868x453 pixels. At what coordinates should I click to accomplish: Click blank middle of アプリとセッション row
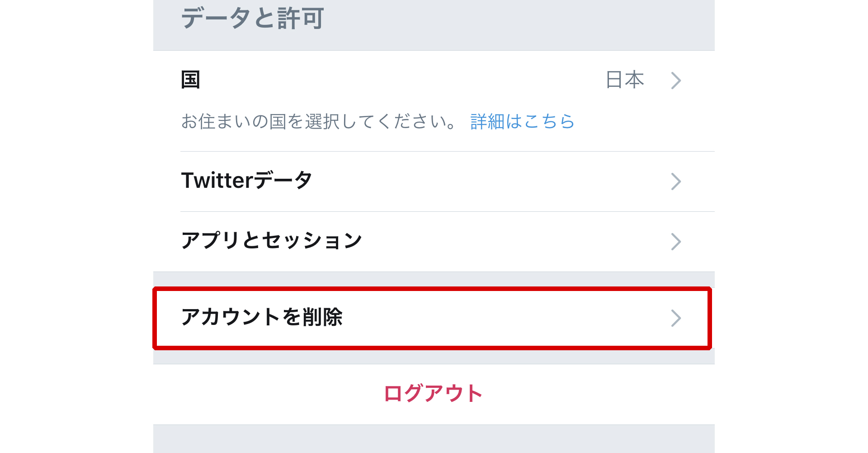(497, 242)
